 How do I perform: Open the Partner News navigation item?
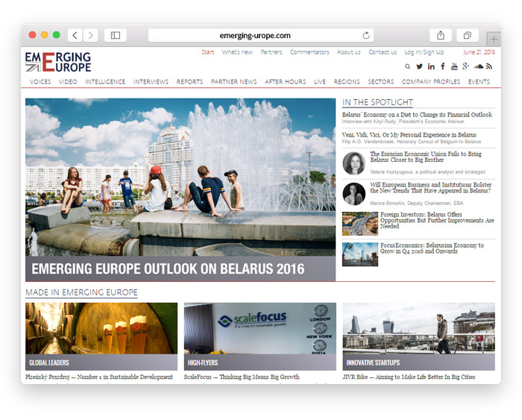pos(234,81)
